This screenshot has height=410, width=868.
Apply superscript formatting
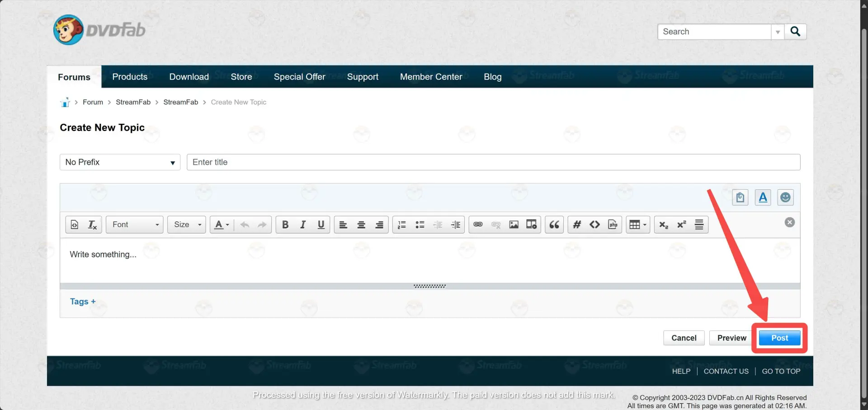click(x=681, y=224)
